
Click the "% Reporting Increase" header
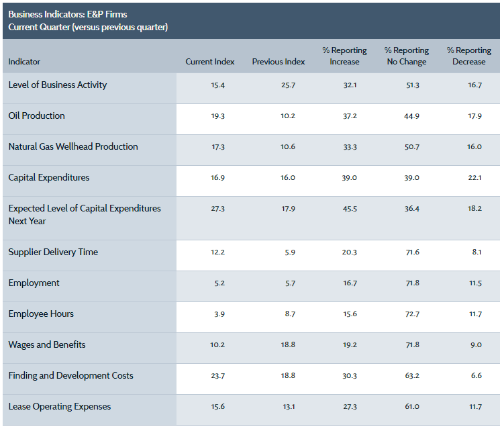(x=344, y=56)
